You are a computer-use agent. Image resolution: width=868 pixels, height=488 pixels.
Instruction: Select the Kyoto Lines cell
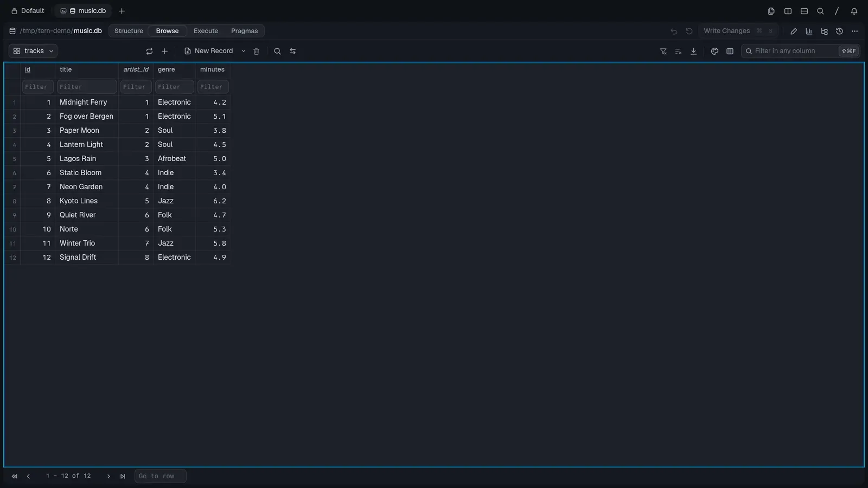(x=86, y=201)
